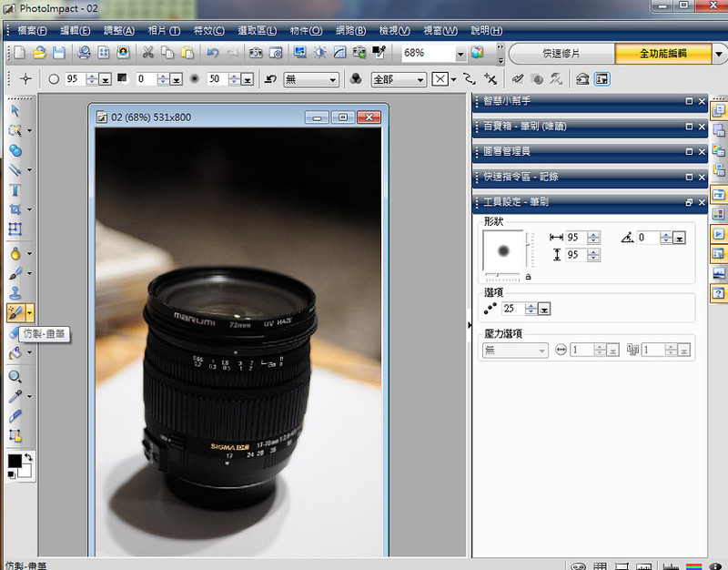Viewport: 728px width, 570px height.
Task: Click the brush shape preview box
Action: [x=503, y=251]
